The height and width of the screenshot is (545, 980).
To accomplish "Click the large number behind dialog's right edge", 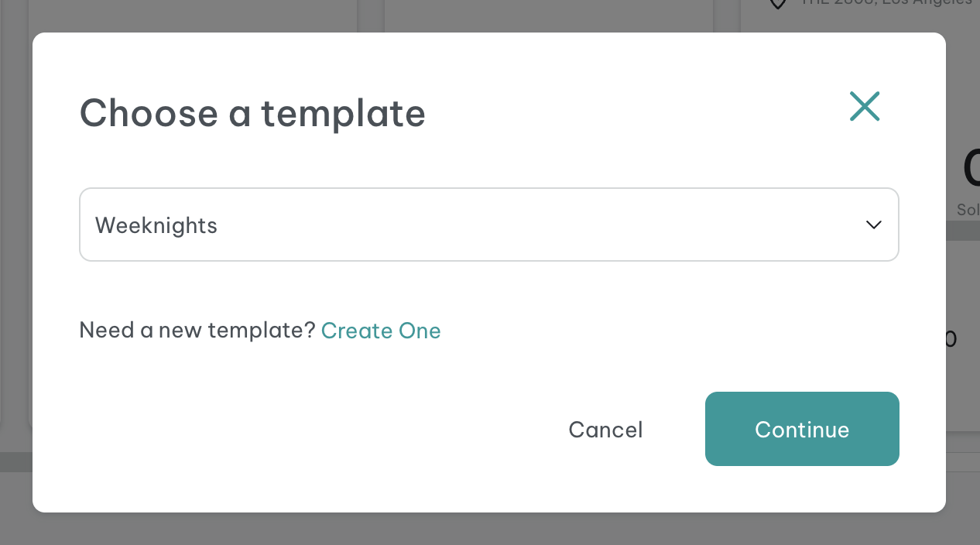I will click(971, 168).
